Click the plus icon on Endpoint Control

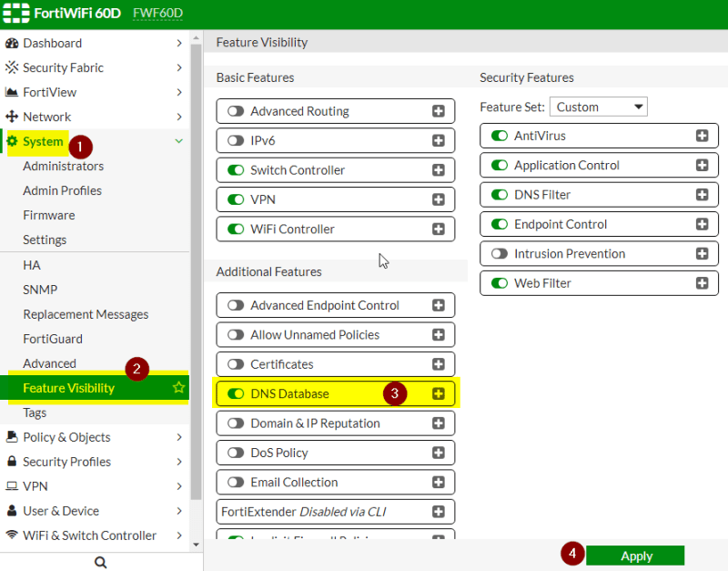(702, 224)
